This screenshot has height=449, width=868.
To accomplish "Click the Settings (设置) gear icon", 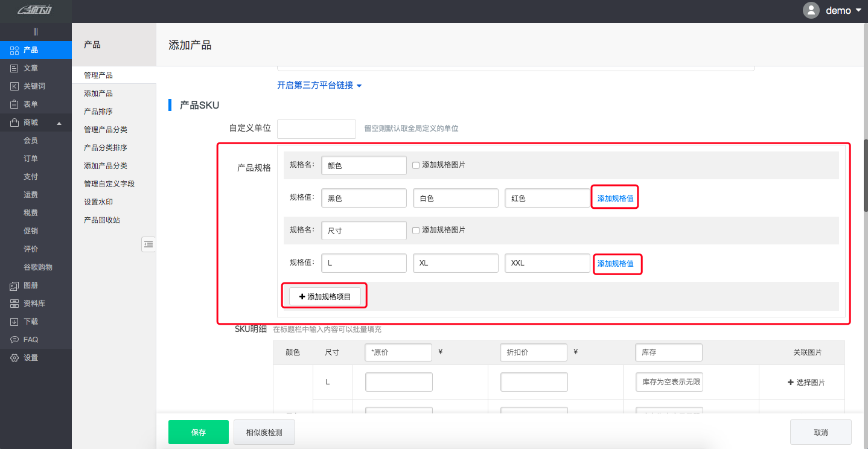I will [x=14, y=358].
